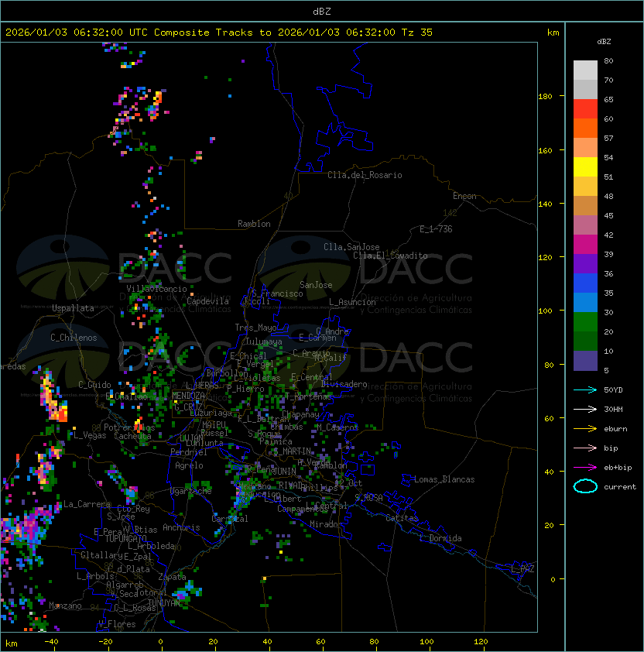Select the 'V_Flores' map label

(x=117, y=624)
